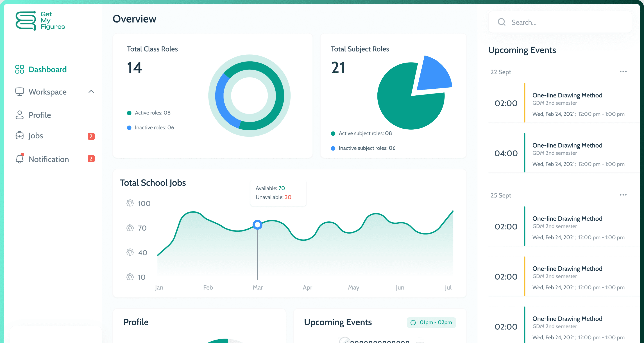Open the Jobs menu item
644x343 pixels.
pos(36,136)
